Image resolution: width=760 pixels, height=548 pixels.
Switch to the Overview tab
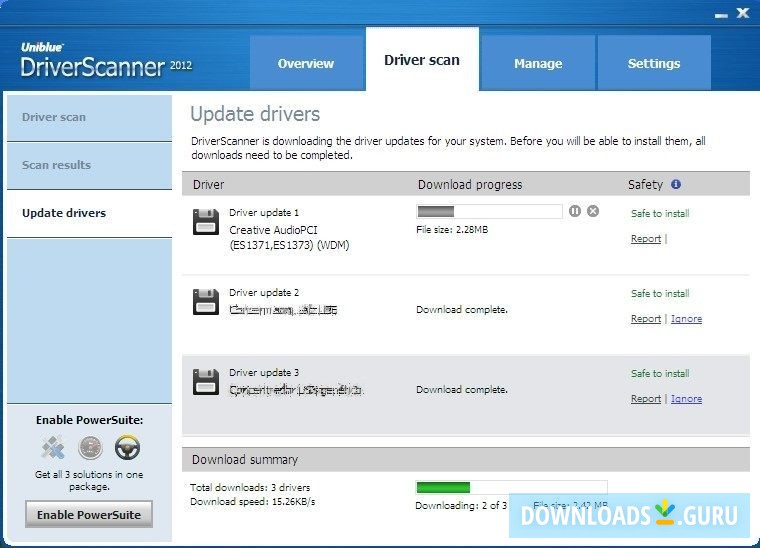pyautogui.click(x=306, y=63)
